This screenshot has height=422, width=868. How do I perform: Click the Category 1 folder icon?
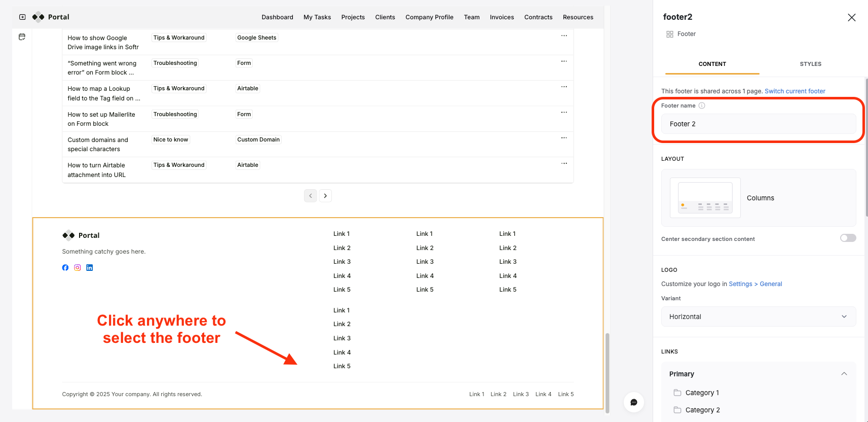(x=677, y=393)
